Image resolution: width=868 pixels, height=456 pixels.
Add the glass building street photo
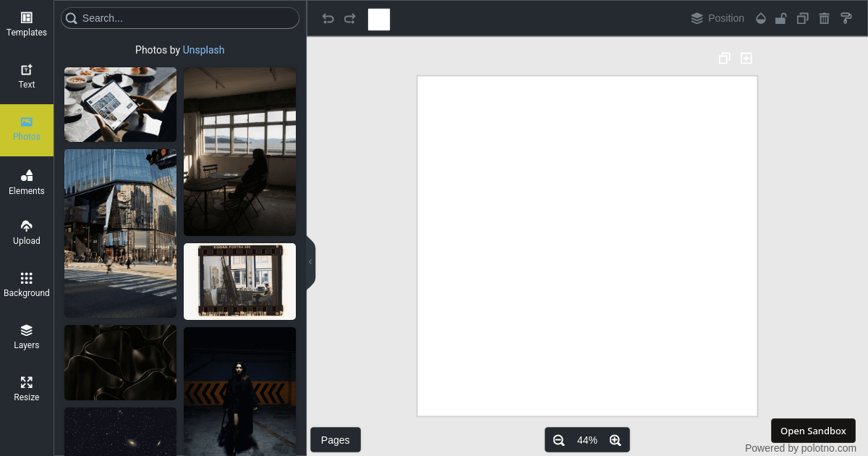pos(120,233)
